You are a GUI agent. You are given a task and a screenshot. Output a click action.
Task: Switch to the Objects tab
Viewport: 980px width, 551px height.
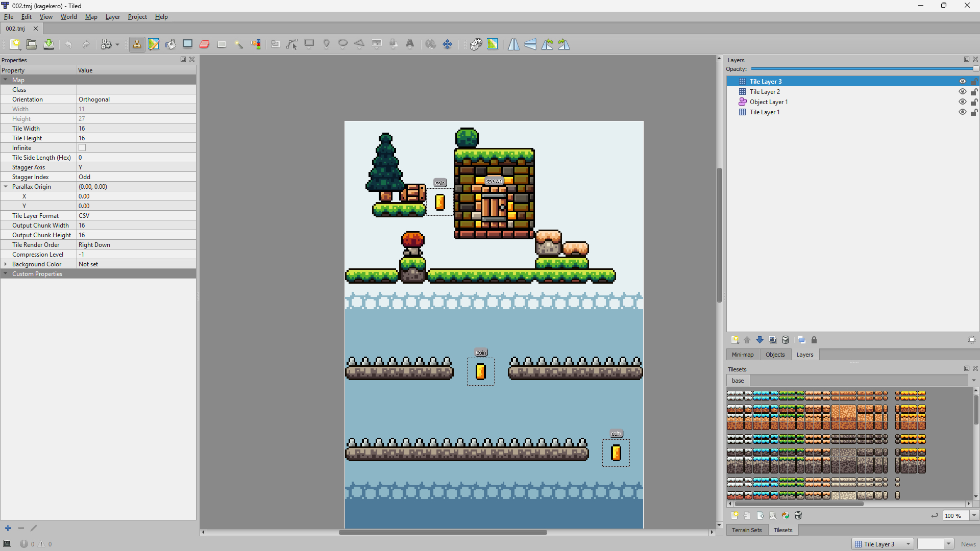775,355
